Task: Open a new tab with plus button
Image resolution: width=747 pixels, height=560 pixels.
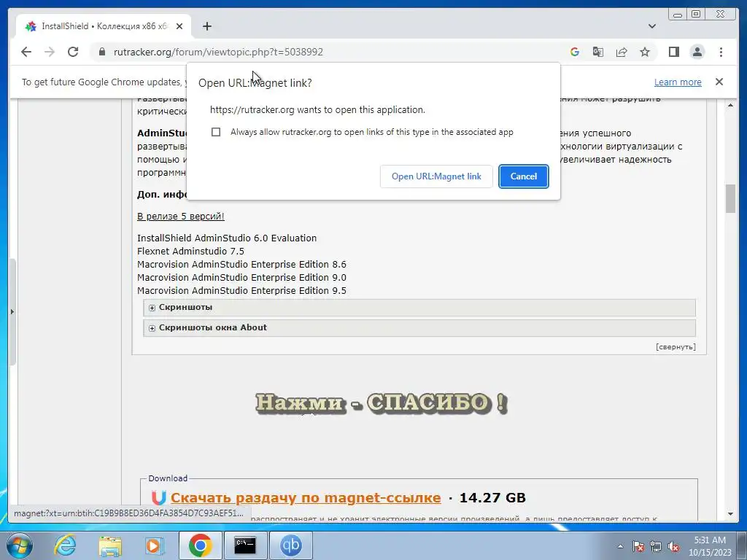Action: click(206, 26)
